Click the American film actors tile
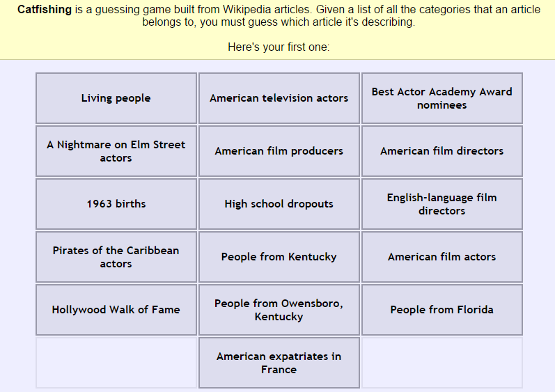Viewport: 555px width, 392px height. [x=441, y=257]
